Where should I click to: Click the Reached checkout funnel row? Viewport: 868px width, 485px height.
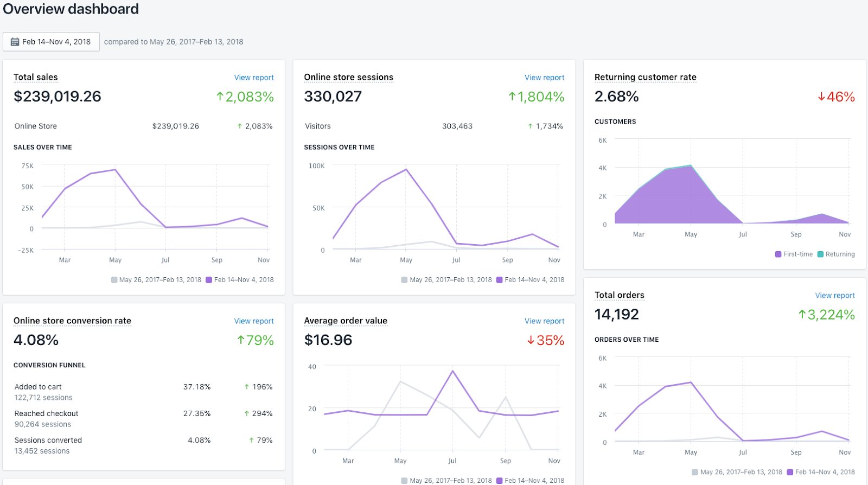click(x=144, y=419)
